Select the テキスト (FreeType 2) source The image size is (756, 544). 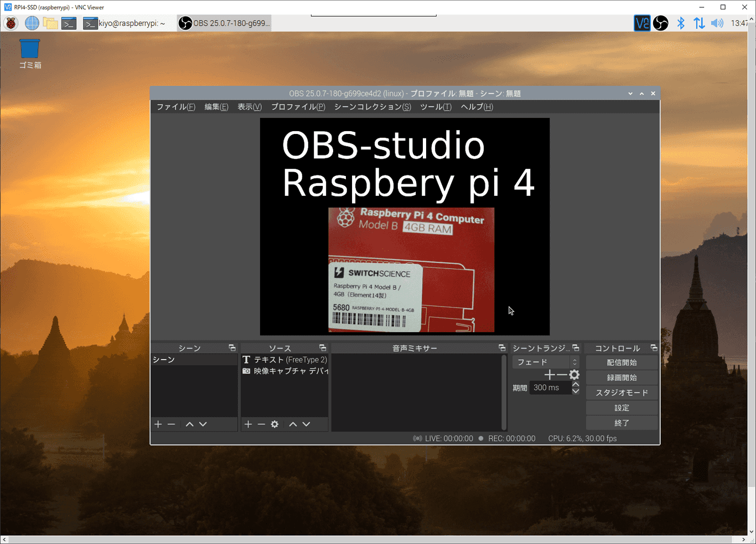[x=285, y=359]
